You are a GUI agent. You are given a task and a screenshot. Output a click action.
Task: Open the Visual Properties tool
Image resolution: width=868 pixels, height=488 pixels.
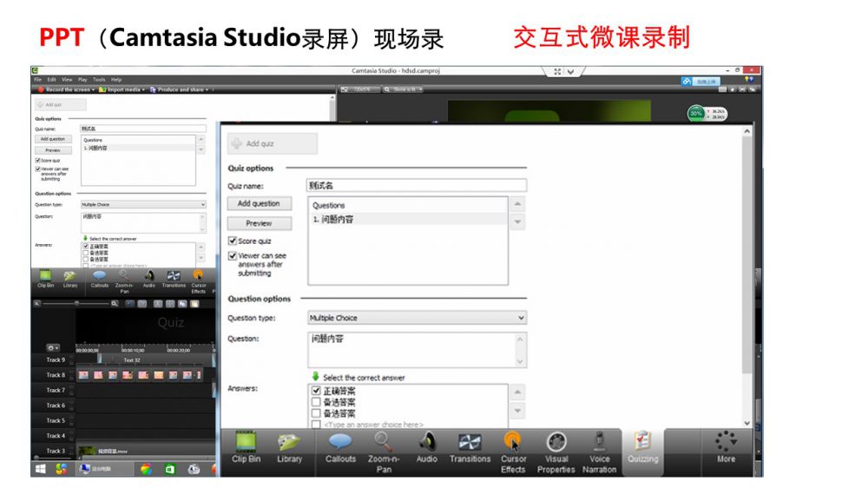(x=556, y=450)
